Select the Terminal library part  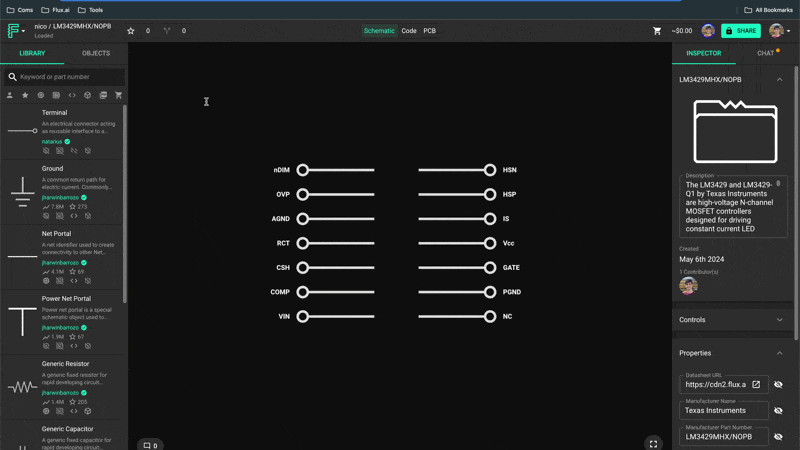62,131
